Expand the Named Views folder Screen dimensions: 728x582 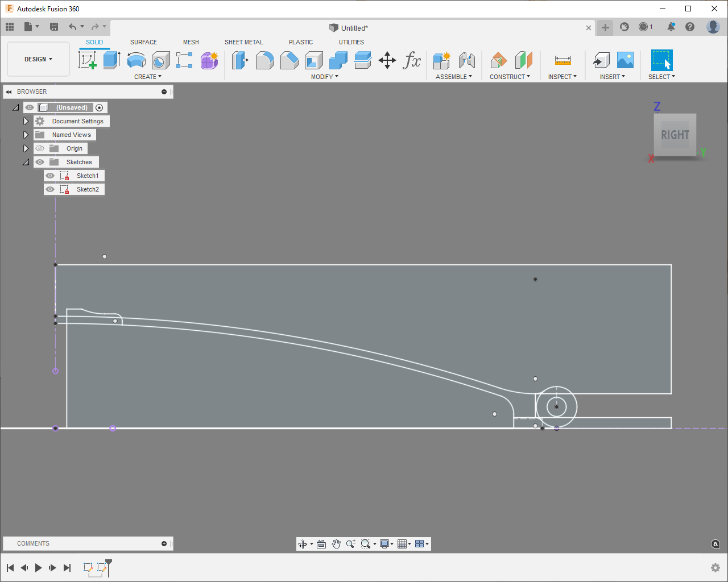[x=26, y=135]
